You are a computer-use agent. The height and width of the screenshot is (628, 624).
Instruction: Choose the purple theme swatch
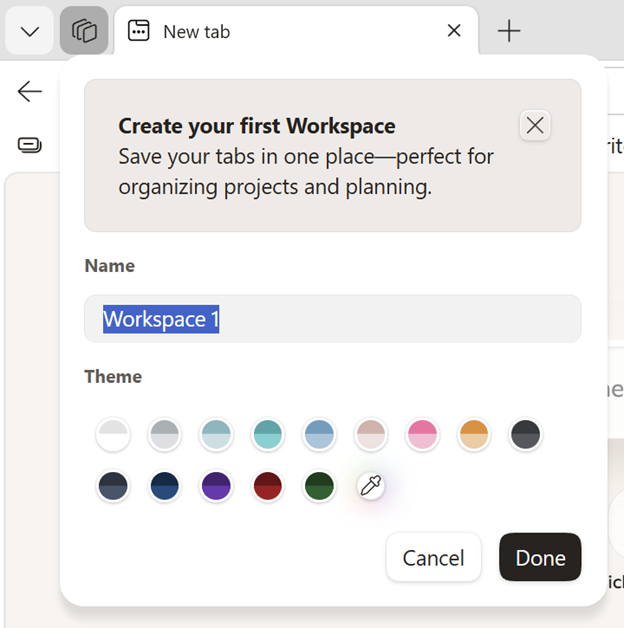click(x=216, y=486)
